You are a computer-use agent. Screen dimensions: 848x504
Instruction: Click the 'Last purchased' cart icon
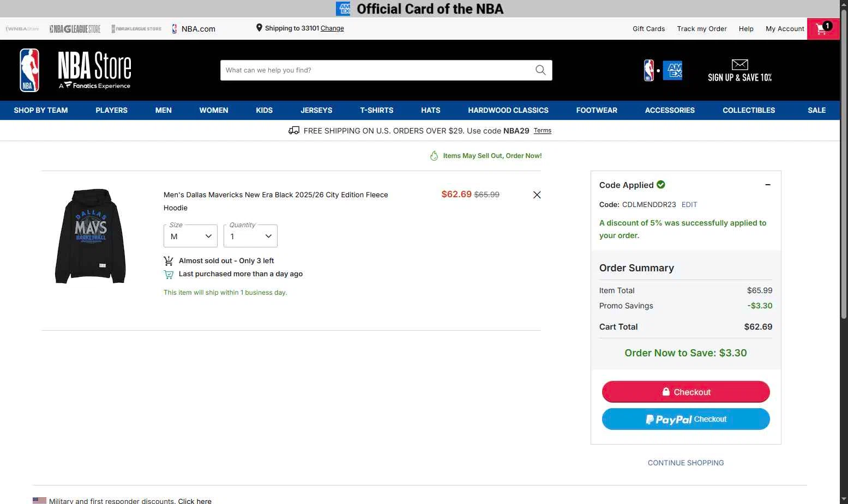point(169,274)
